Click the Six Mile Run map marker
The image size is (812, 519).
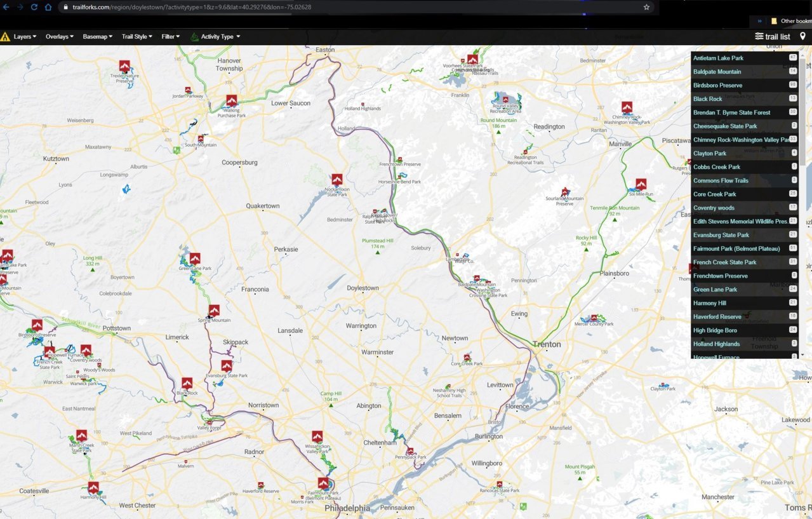[641, 184]
